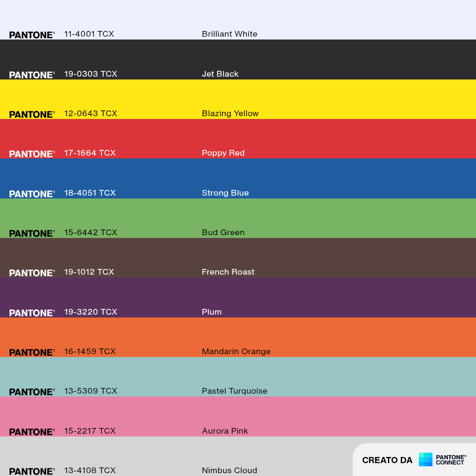Click the PANTONE logo on Jet Black row

coord(32,75)
